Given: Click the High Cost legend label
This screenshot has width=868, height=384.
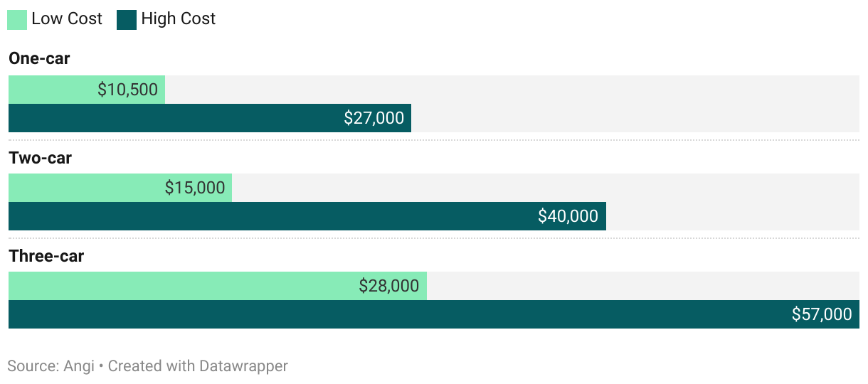Looking at the screenshot, I should pos(178,19).
